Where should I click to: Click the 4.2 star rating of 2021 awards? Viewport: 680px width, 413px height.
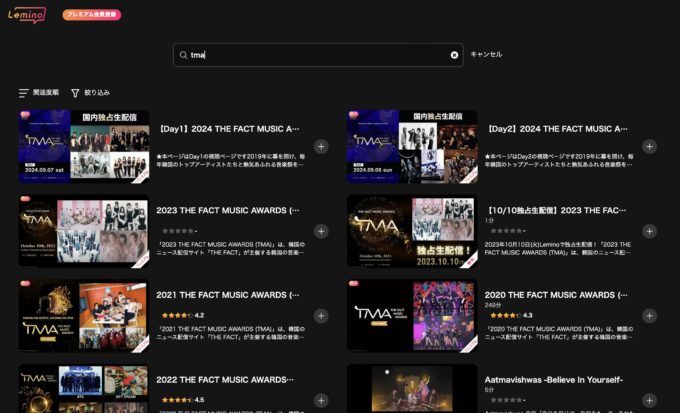(x=183, y=315)
